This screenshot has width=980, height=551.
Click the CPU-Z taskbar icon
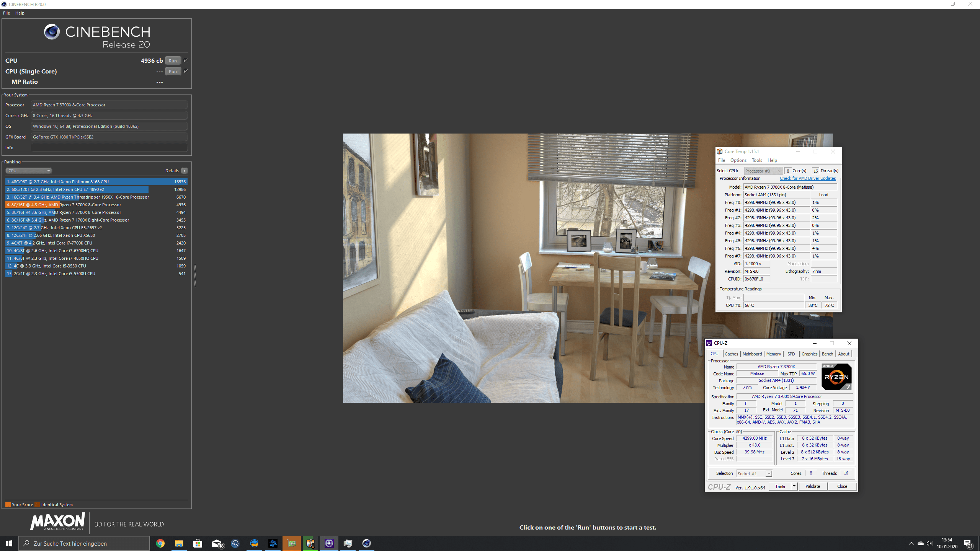[329, 543]
